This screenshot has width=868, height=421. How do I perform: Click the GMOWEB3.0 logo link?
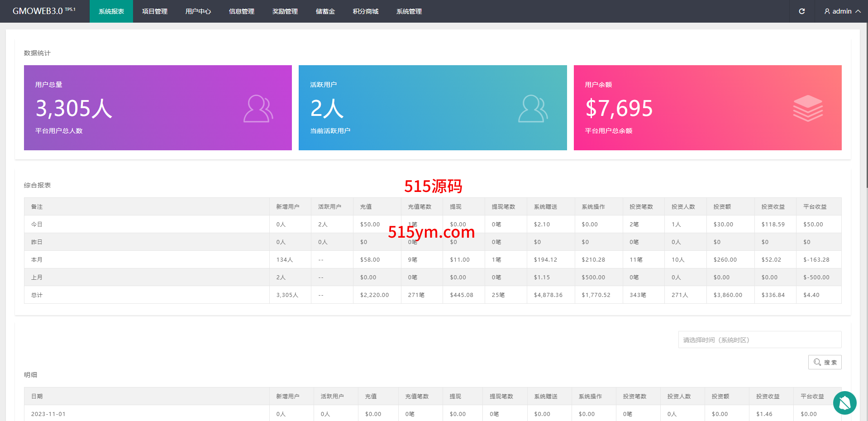click(x=44, y=11)
